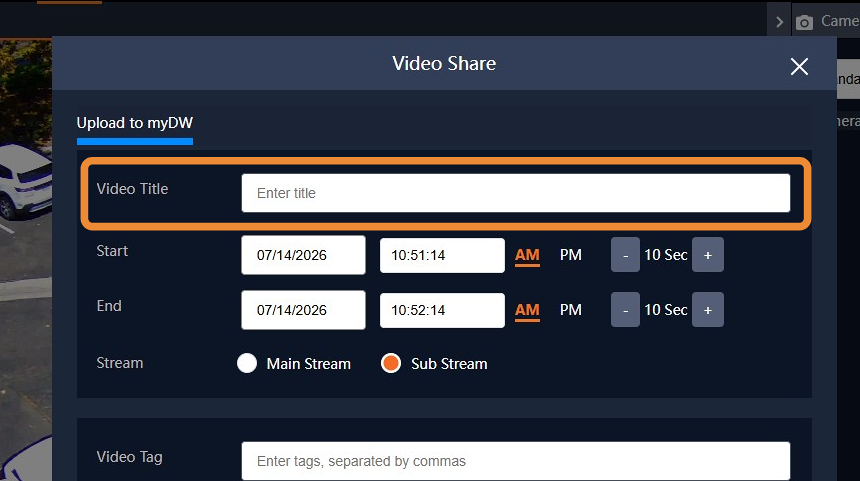This screenshot has width=860, height=481.
Task: Select PM for Start time
Action: point(570,255)
